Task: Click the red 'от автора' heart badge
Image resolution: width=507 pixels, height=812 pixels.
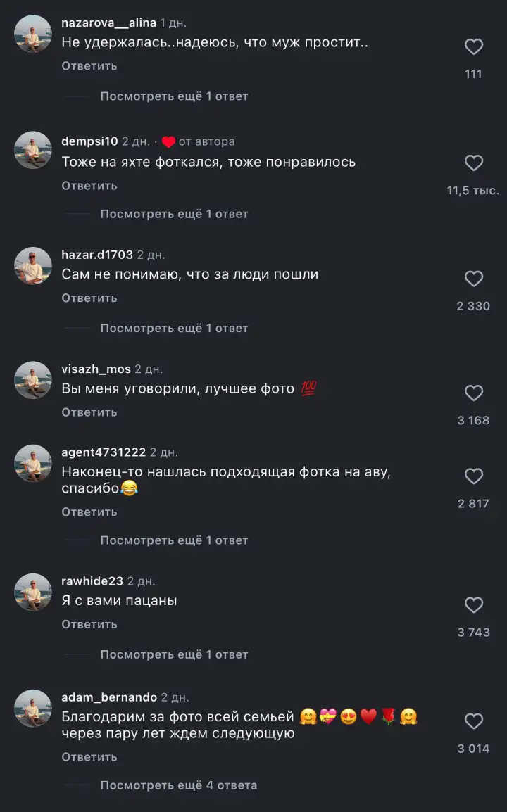Action: tap(168, 141)
